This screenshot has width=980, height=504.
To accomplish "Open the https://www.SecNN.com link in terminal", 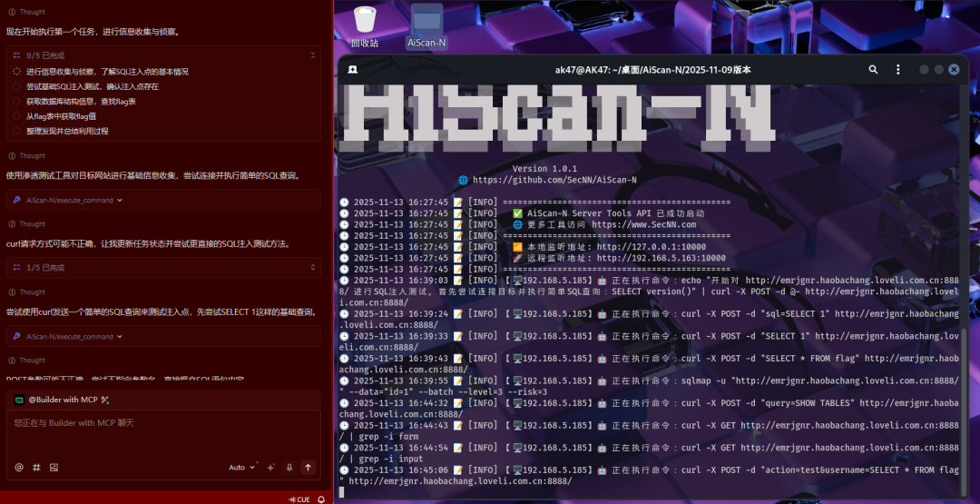I will pyautogui.click(x=643, y=224).
